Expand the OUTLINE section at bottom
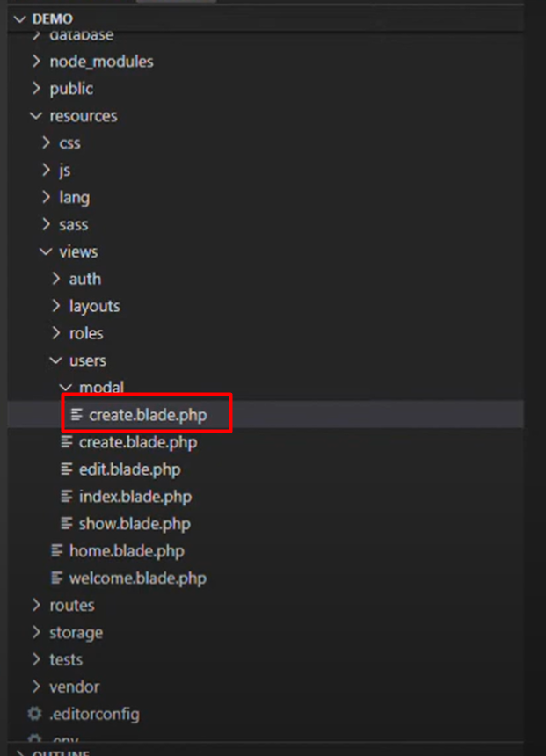546x756 pixels. (x=61, y=752)
